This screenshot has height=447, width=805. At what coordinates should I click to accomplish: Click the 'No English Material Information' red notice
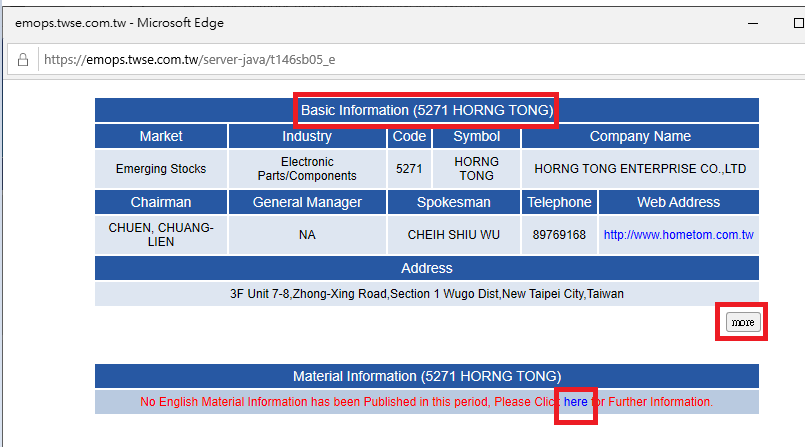427,402
